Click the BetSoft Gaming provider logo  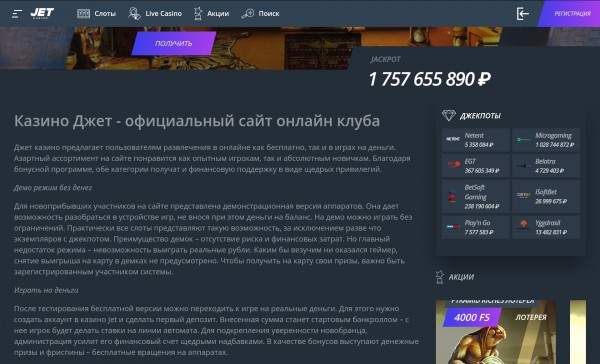pos(452,196)
